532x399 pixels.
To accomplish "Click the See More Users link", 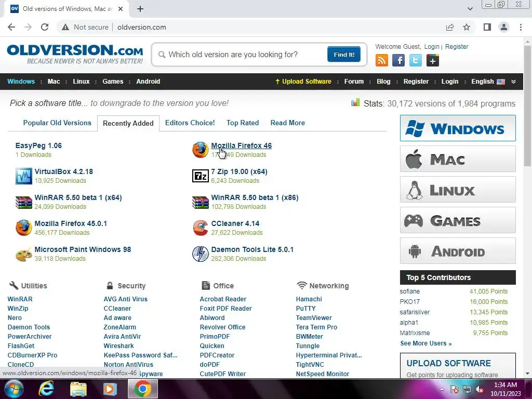I will (426, 343).
